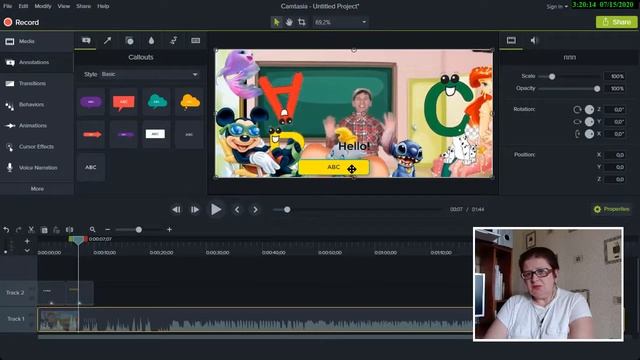Image resolution: width=640 pixels, height=360 pixels.
Task: Choose the yellow cloud callout
Action: [x=189, y=102]
